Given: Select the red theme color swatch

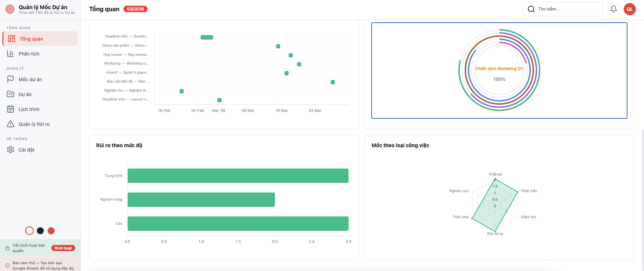Looking at the screenshot, I should 51,231.
